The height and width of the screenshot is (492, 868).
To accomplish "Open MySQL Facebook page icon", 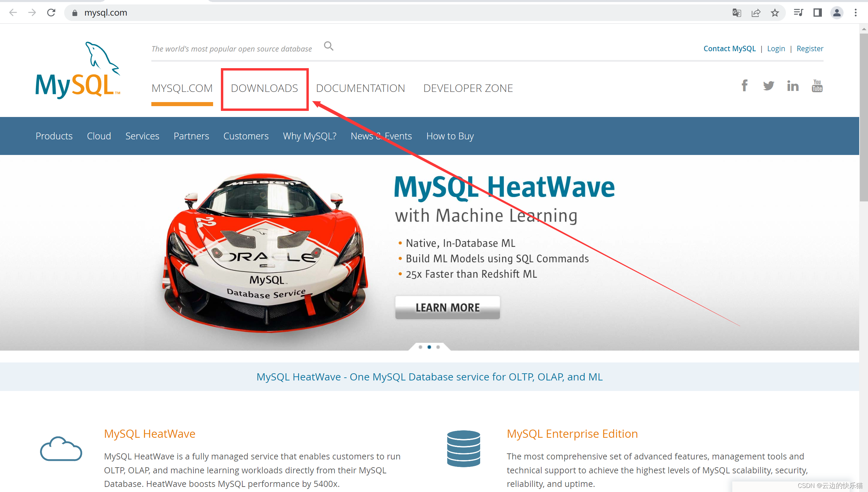I will pos(744,85).
